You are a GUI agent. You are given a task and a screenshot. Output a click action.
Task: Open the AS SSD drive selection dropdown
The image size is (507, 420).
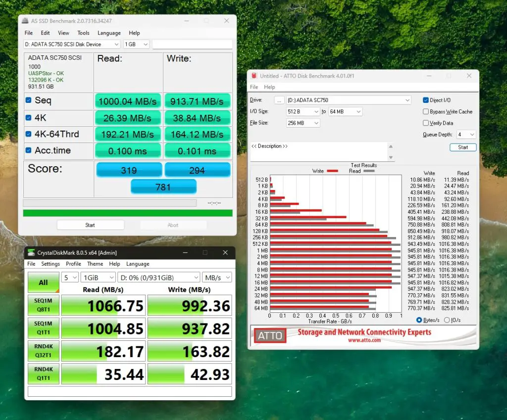[x=72, y=44]
